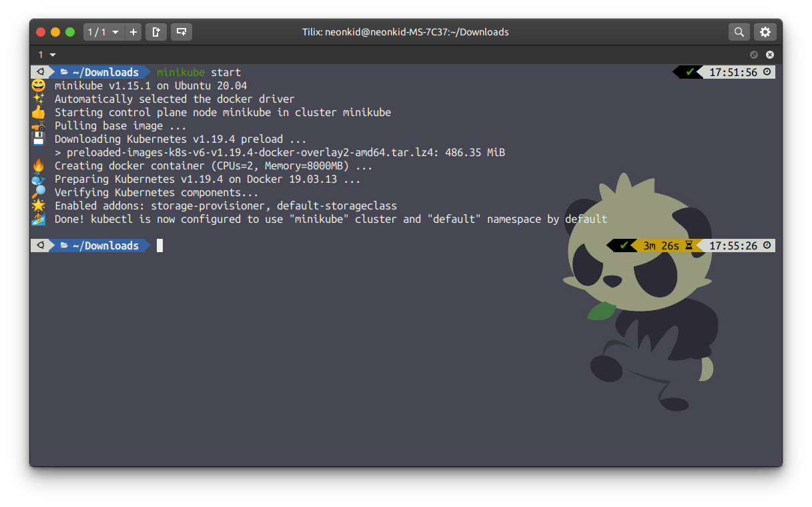Click the 17:55:26 timestamp
The width and height of the screenshot is (812, 507).
[733, 245]
